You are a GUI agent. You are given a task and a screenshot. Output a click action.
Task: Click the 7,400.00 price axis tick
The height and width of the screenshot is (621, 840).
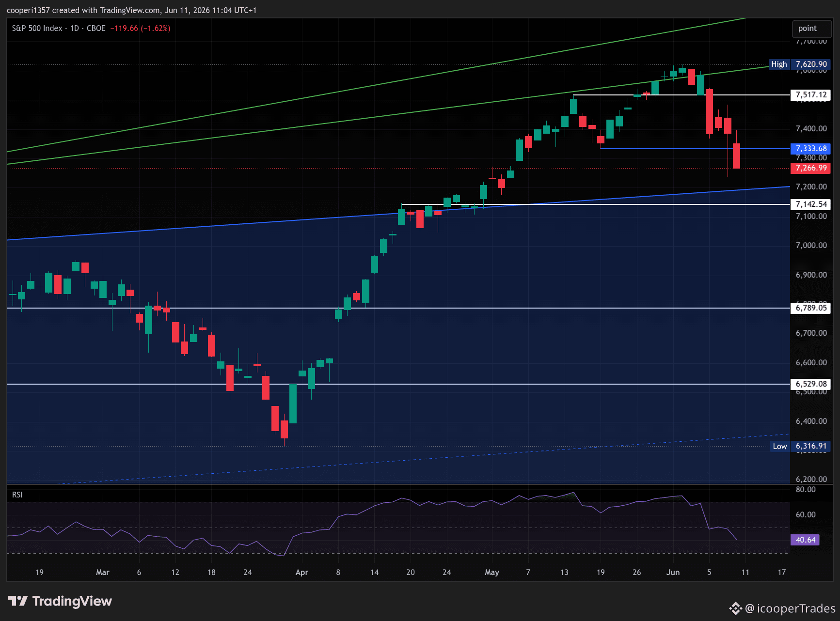[x=811, y=128]
